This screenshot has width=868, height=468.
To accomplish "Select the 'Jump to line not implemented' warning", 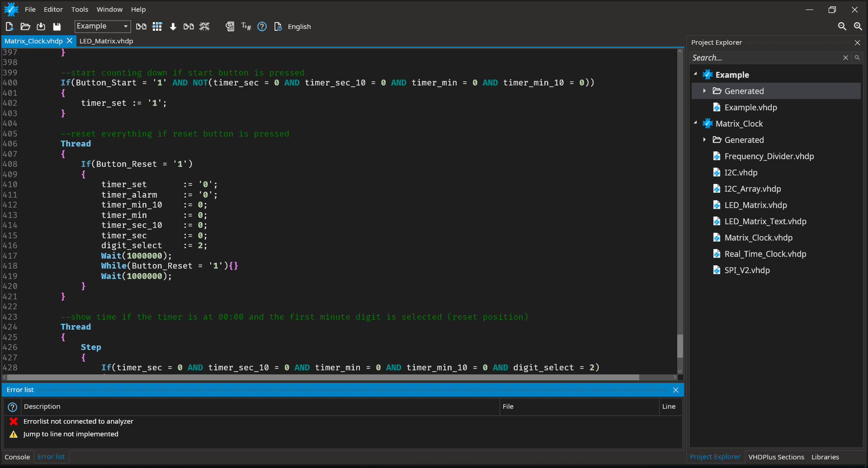I will click(x=343, y=434).
